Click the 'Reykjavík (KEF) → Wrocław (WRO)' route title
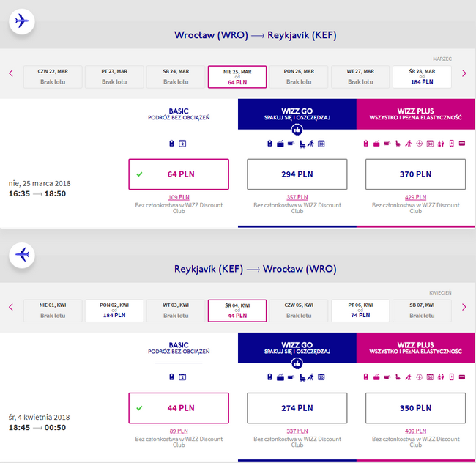Screen dimensions: 476x463 click(256, 269)
